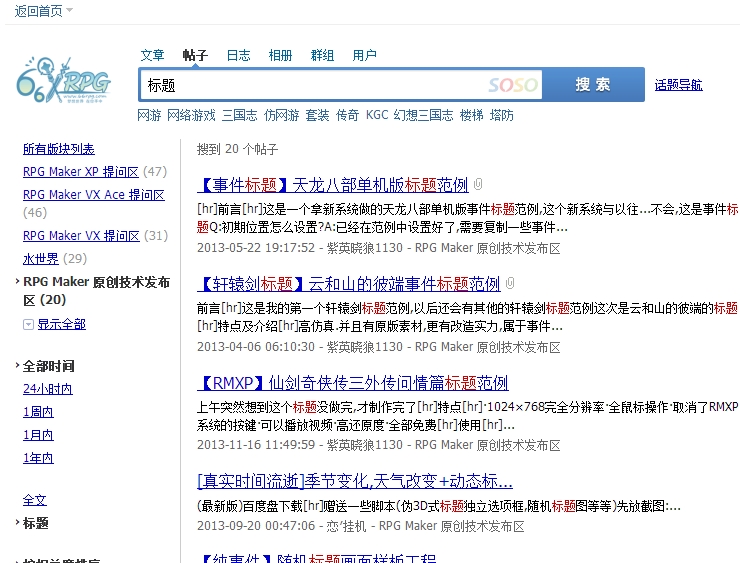The image size is (740, 563).
Task: Search the hot keyword 塔防
Action: [x=502, y=115]
